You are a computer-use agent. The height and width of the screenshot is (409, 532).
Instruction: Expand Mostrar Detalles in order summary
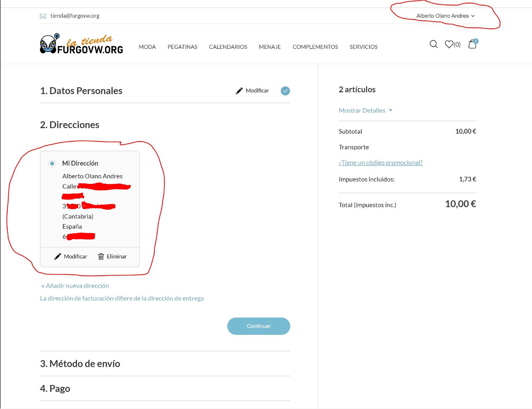click(x=365, y=110)
